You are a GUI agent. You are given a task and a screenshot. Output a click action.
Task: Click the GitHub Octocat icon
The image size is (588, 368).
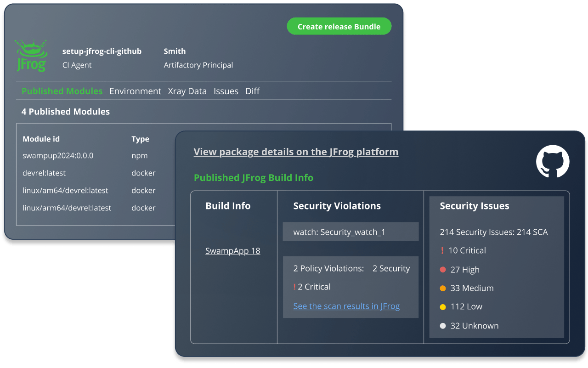click(553, 161)
